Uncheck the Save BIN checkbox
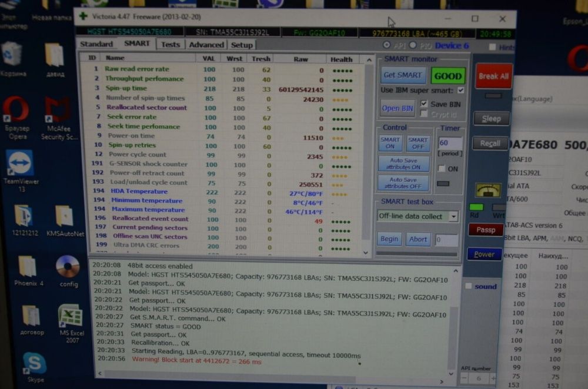Viewport: 588px width, 389px height. [424, 103]
